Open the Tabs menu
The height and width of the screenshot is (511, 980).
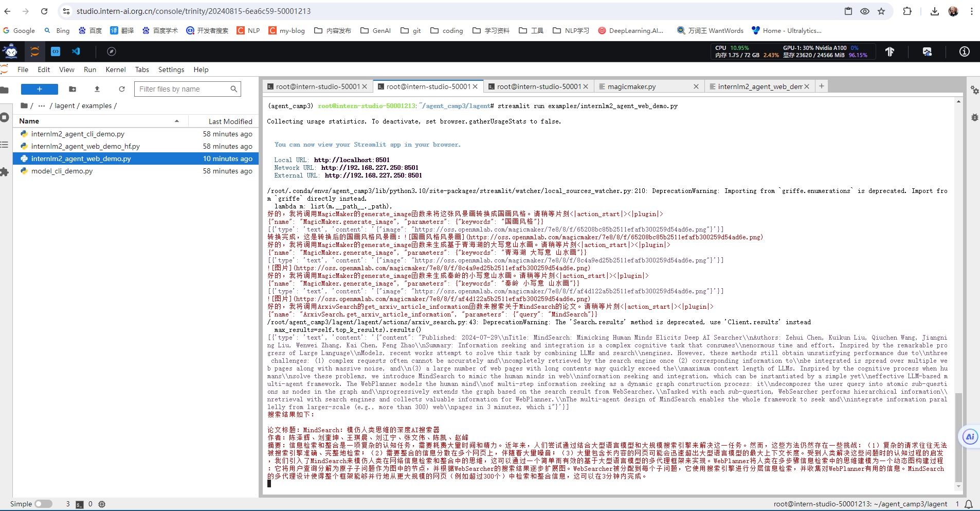pyautogui.click(x=142, y=69)
